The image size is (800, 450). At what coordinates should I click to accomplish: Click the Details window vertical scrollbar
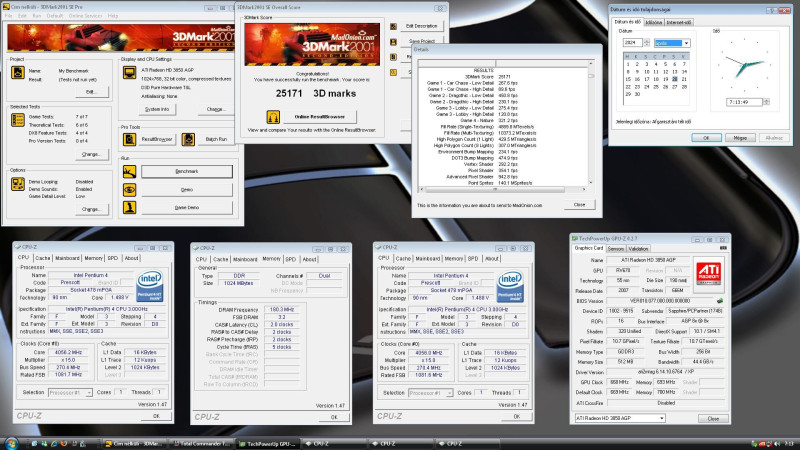(591, 122)
